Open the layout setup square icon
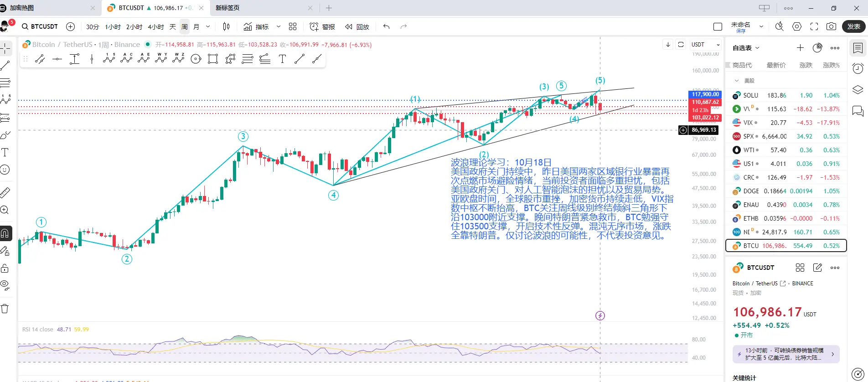The image size is (868, 382). click(718, 27)
